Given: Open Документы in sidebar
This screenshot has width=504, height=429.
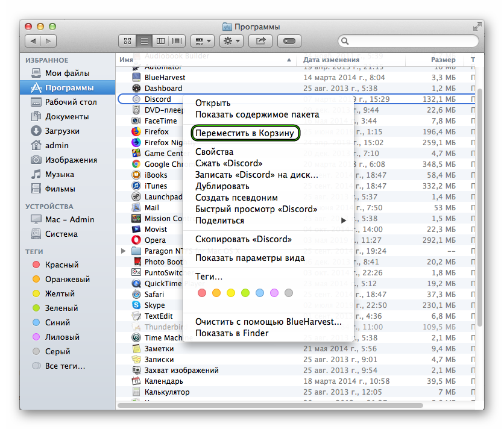Looking at the screenshot, I should (67, 117).
